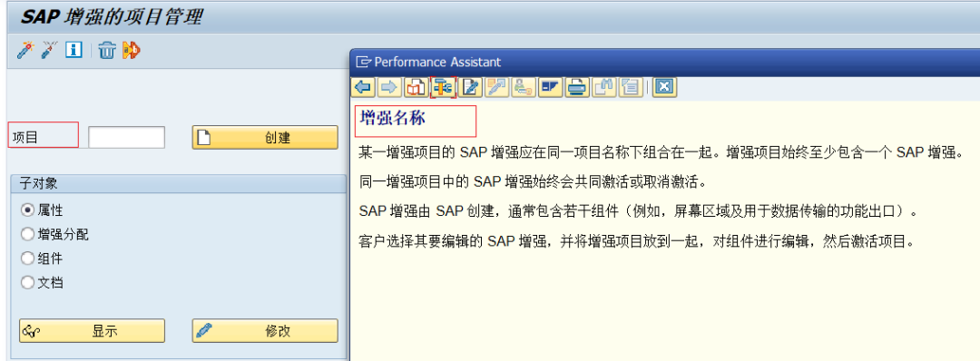Open the blue information icon
The width and height of the screenshot is (980, 361).
click(x=73, y=50)
